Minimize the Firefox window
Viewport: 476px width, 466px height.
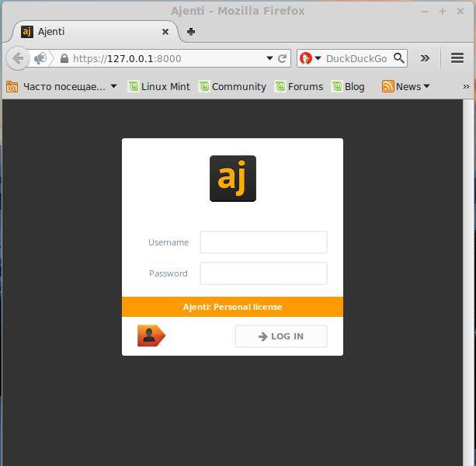(425, 12)
